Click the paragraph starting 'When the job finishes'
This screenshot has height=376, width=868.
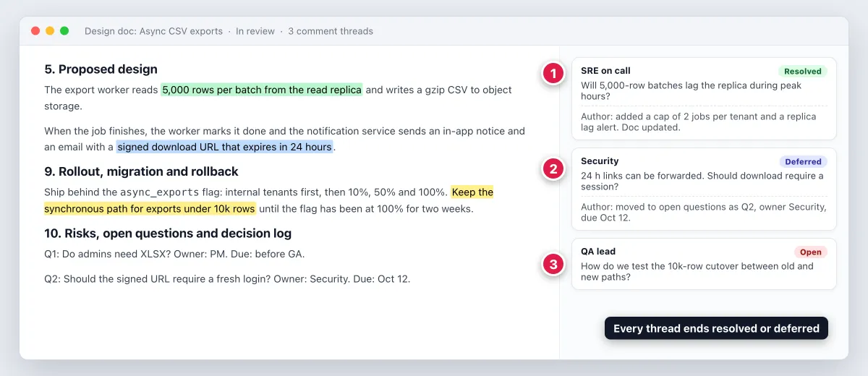[x=284, y=139]
